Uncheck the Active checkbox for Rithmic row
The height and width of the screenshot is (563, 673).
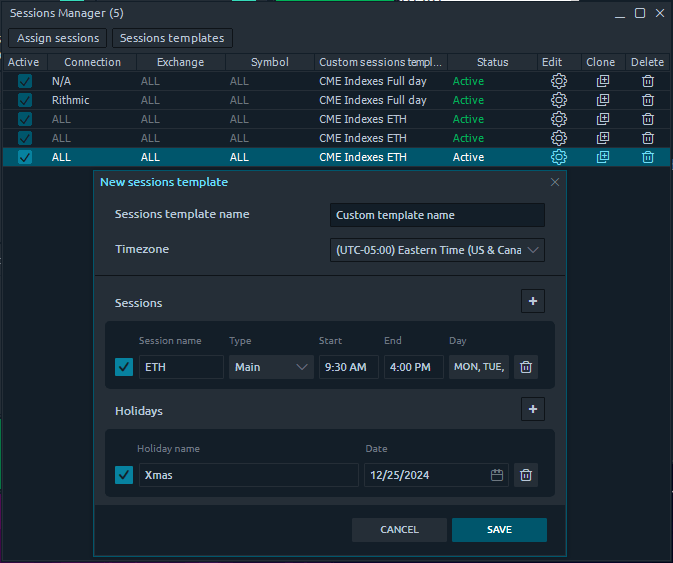pyautogui.click(x=25, y=100)
